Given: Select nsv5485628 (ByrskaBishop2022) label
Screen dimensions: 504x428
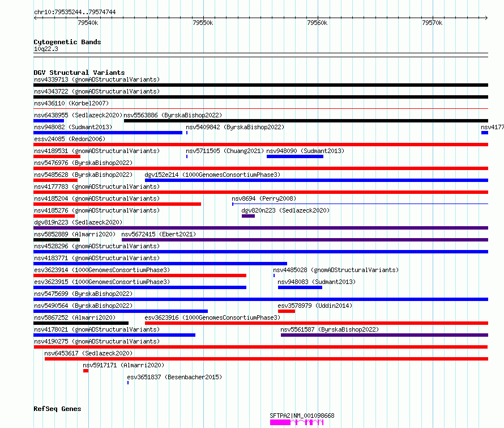Looking at the screenshot, I should [83, 175].
